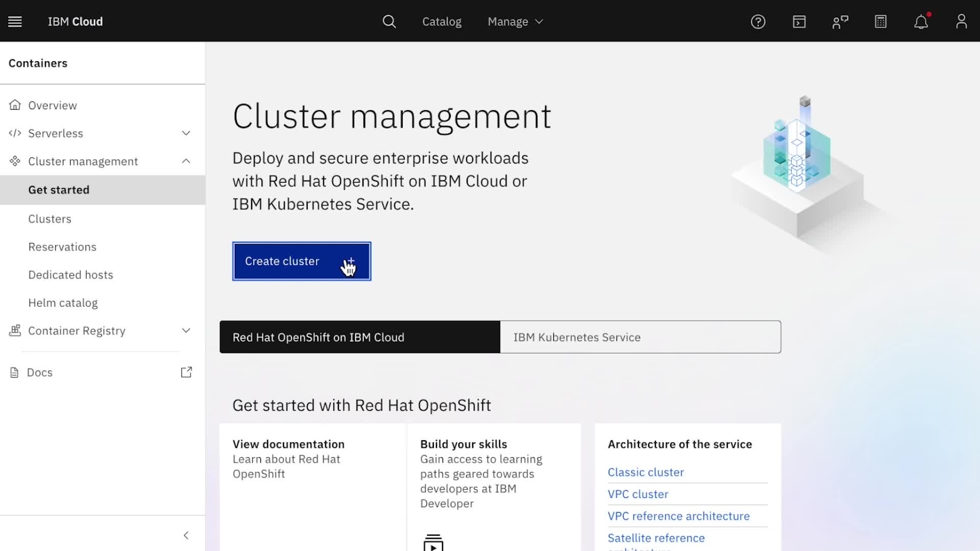Expand the Container Registry section
The height and width of the screenshot is (551, 980).
[186, 331]
